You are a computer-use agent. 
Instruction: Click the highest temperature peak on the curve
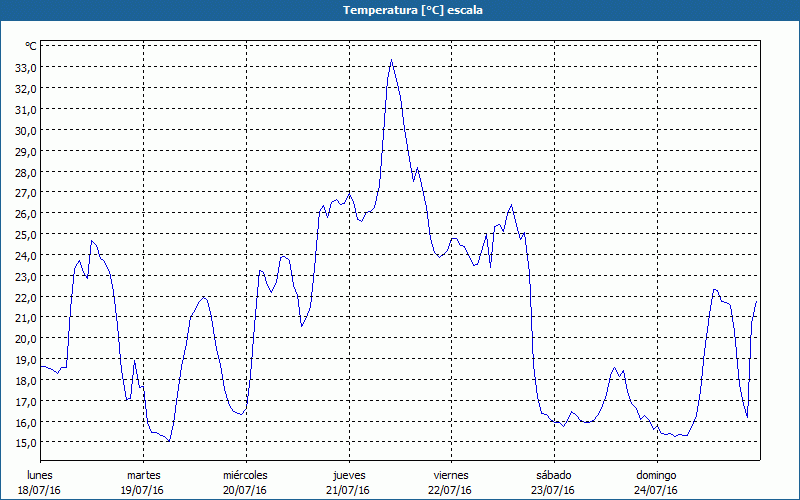[x=392, y=61]
